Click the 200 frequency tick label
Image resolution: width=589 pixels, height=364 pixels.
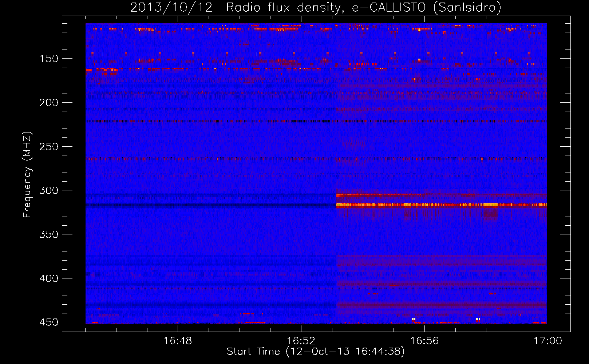(49, 103)
